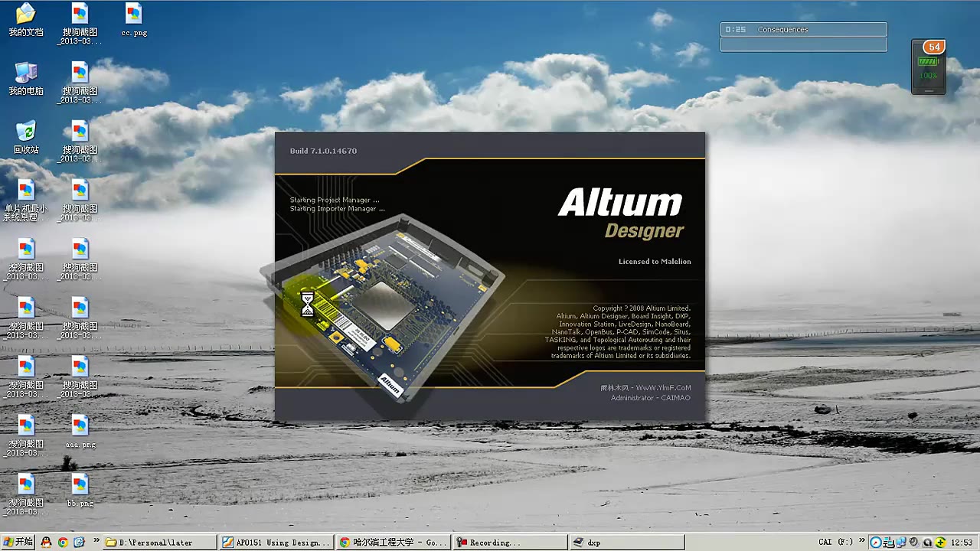Expand hidden quick launch icons with the chevron
The height and width of the screenshot is (551, 980).
96,541
